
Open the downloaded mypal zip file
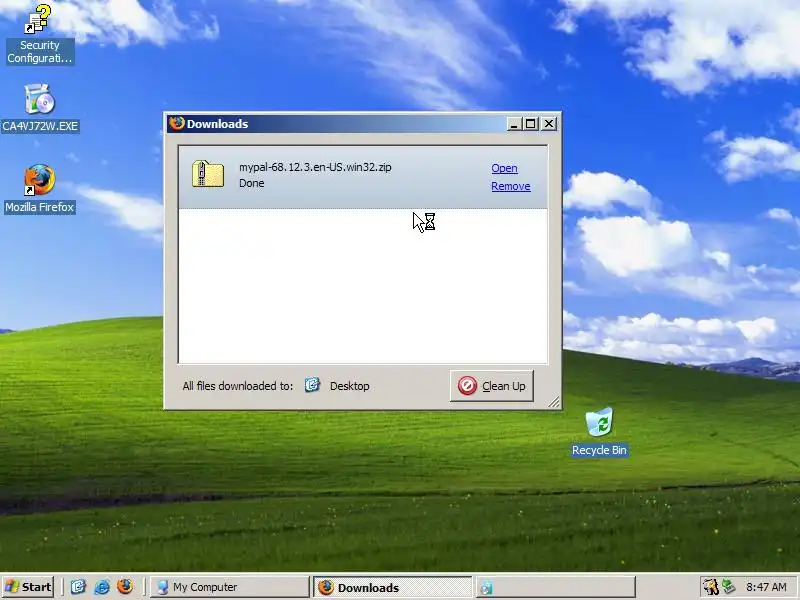504,168
